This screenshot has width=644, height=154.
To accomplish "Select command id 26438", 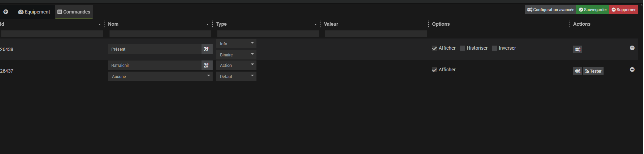I will (7, 49).
